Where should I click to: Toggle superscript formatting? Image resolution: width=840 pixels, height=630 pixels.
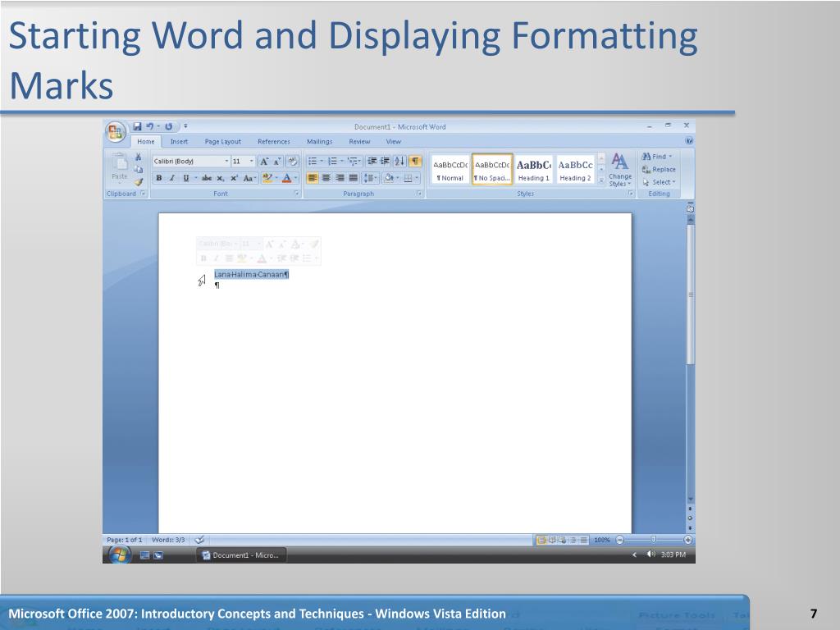click(234, 178)
